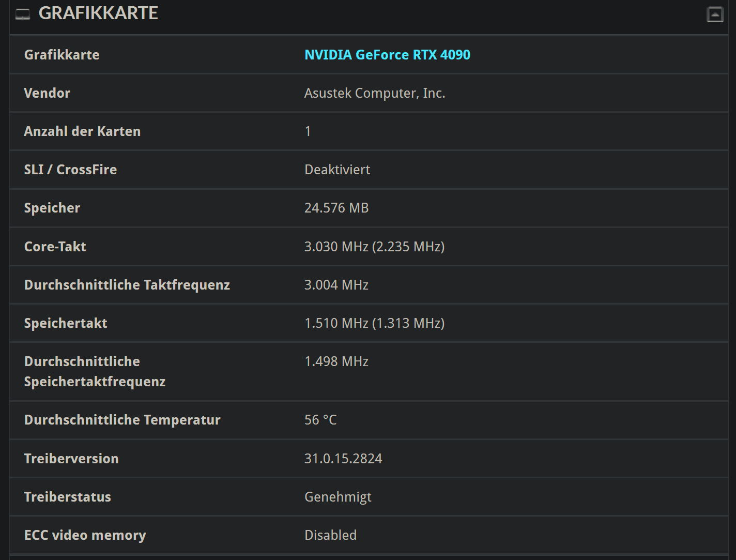Open the NVIDIA GeForce RTX 4090 link
The height and width of the screenshot is (560, 736).
(387, 55)
